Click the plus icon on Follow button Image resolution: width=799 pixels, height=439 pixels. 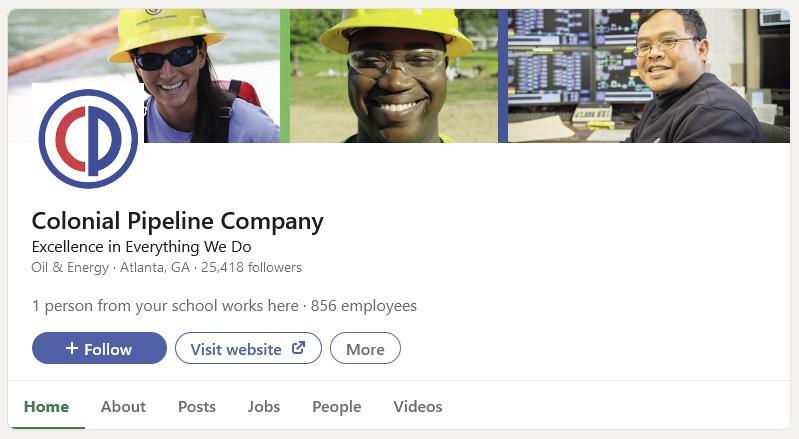(72, 348)
